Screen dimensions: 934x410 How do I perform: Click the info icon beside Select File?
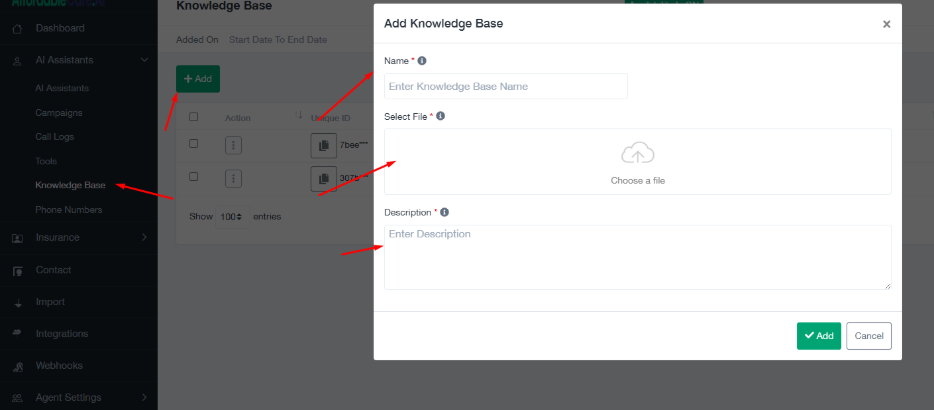441,117
